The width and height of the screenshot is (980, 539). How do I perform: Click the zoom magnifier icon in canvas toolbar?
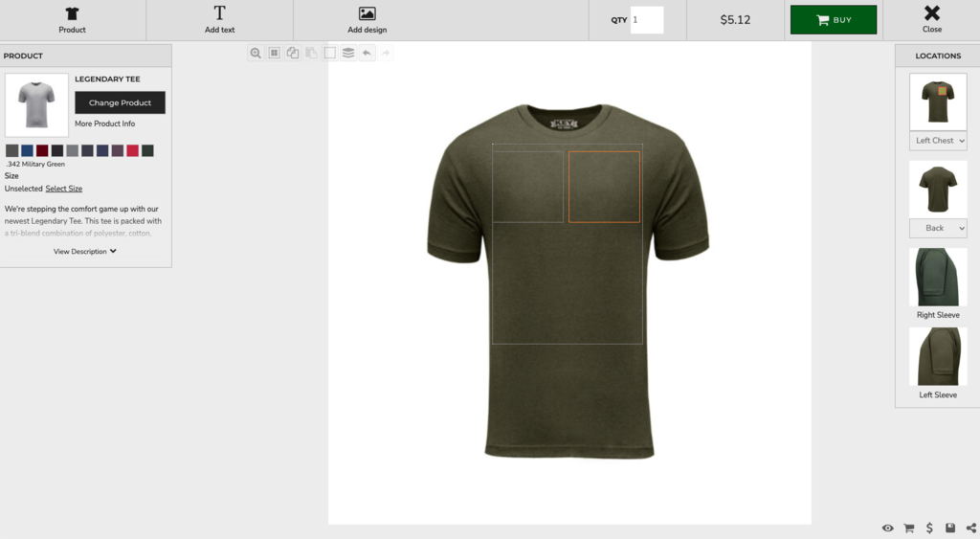click(256, 54)
